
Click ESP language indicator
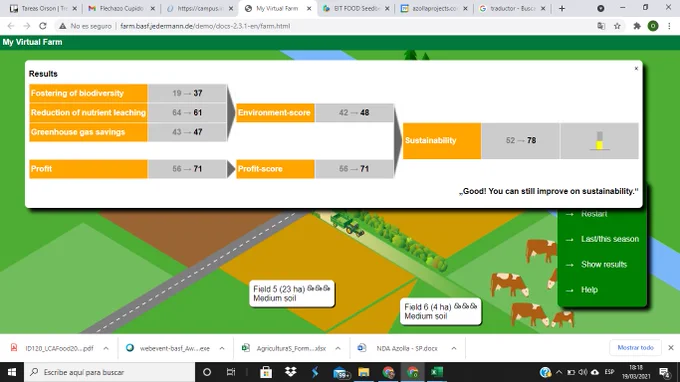pyautogui.click(x=609, y=372)
